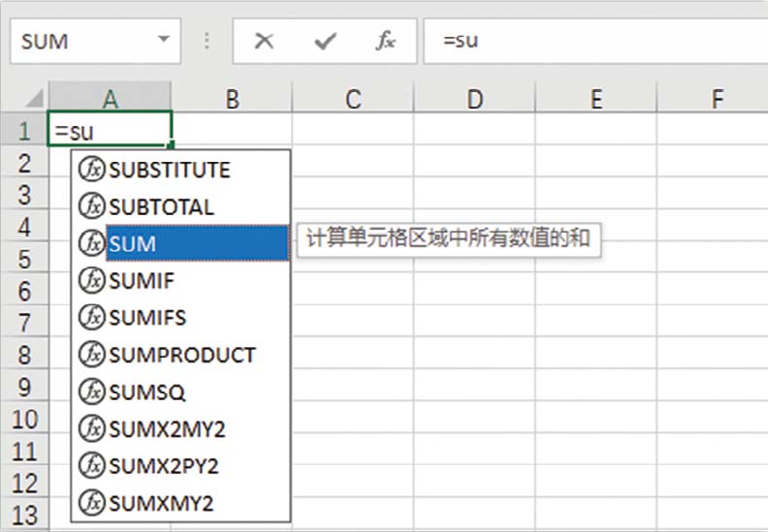Choose SUMX2MY2 from the autocomplete list
This screenshot has width=768, height=532.
pos(167,429)
